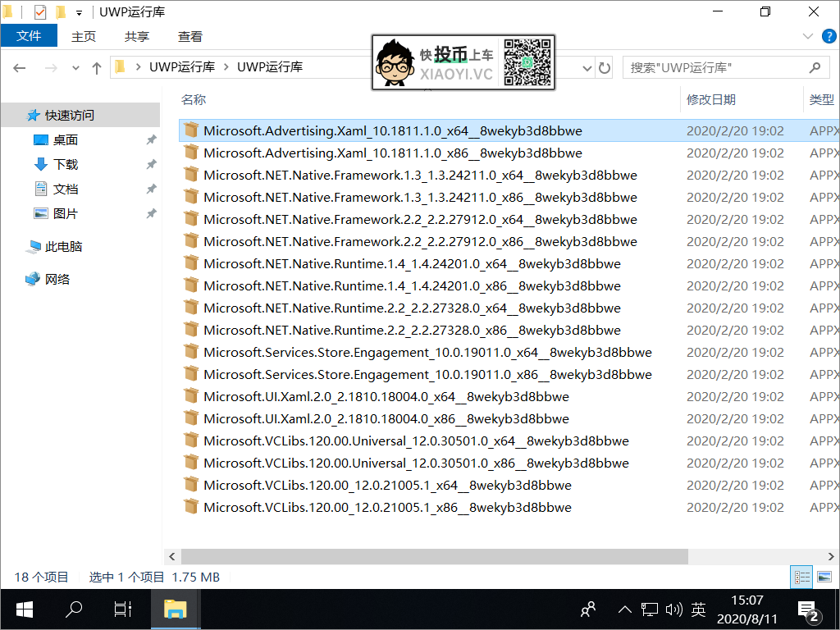Customize quick access toolbar dropdown arrow

79,13
